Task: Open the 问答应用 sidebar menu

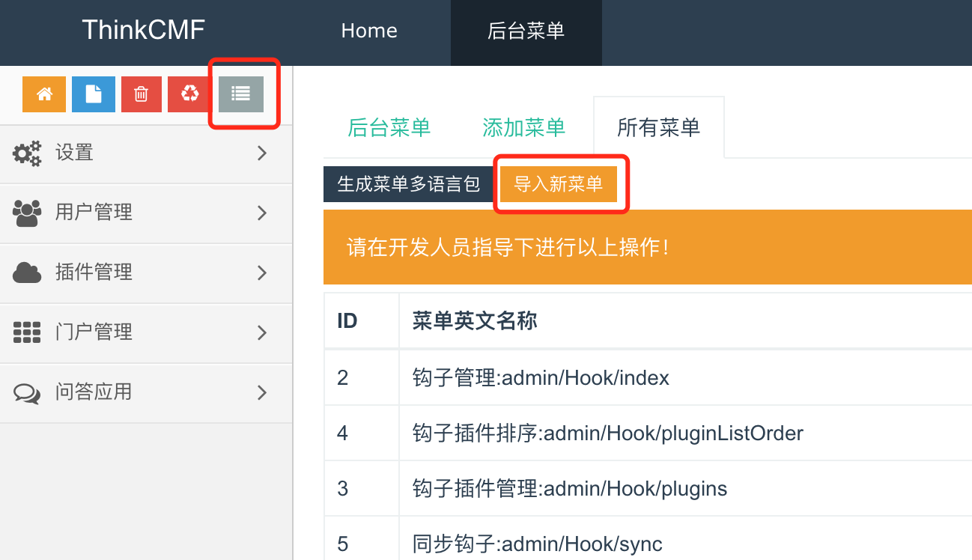Action: 146,392
